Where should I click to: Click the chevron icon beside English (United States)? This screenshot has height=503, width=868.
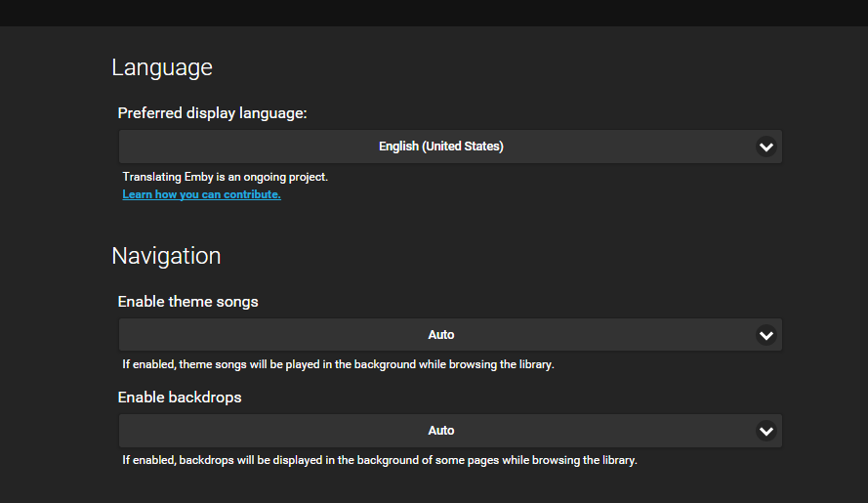point(766,147)
